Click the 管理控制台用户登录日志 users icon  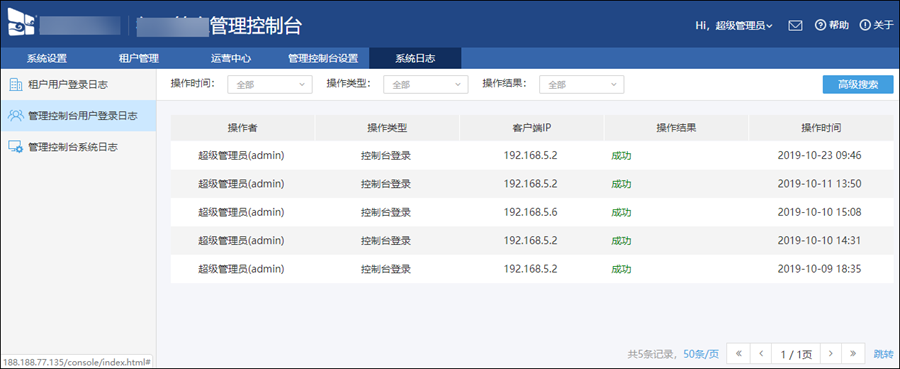click(x=15, y=116)
